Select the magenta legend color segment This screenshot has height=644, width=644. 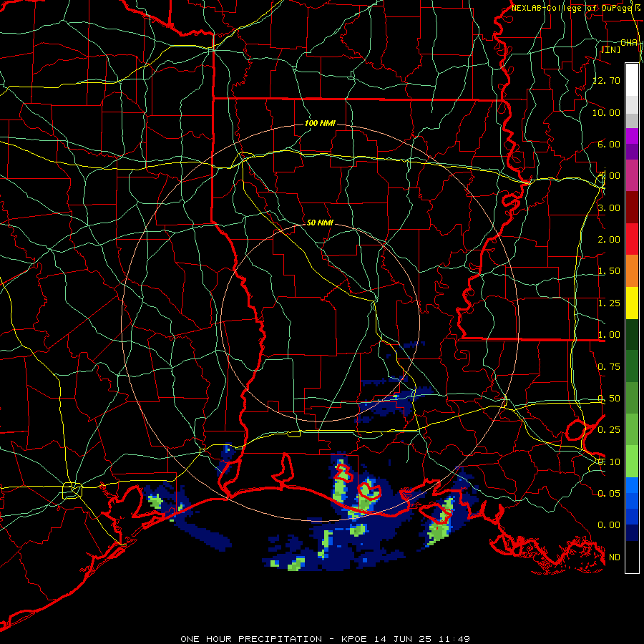point(632,136)
